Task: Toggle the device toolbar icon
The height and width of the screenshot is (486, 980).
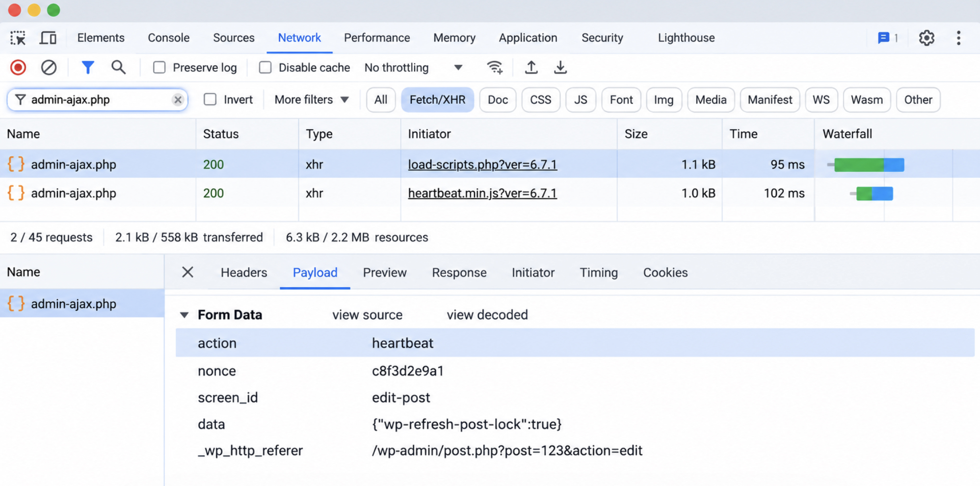Action: [48, 38]
